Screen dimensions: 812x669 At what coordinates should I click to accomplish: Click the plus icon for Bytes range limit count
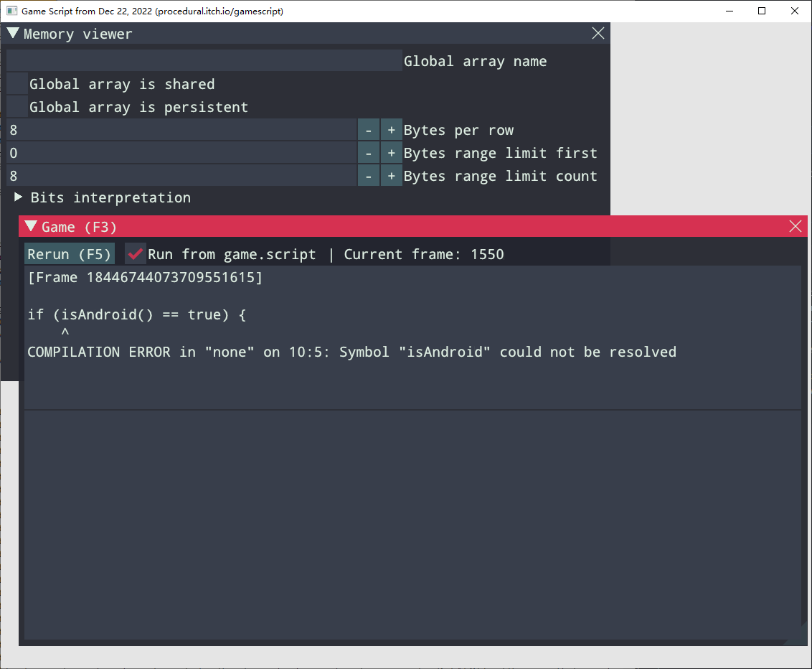click(x=390, y=175)
